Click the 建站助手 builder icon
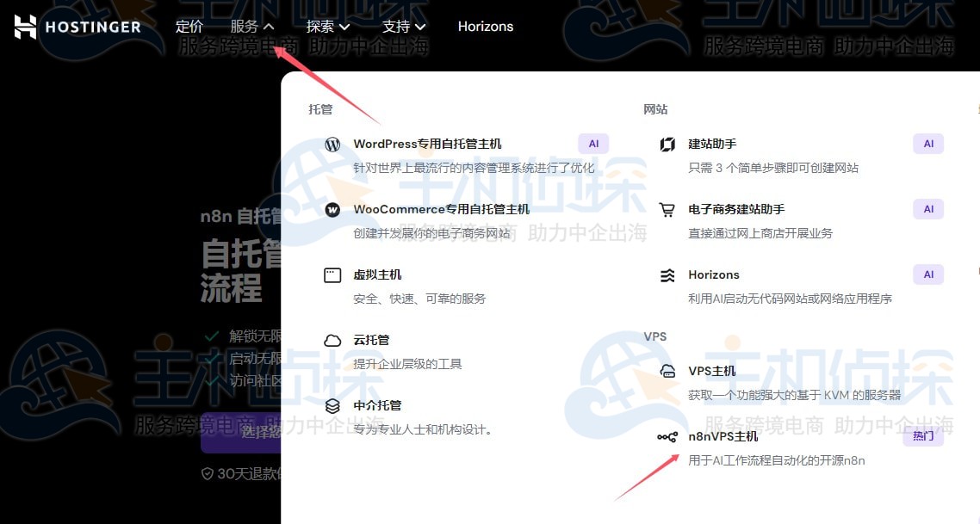 click(x=667, y=145)
